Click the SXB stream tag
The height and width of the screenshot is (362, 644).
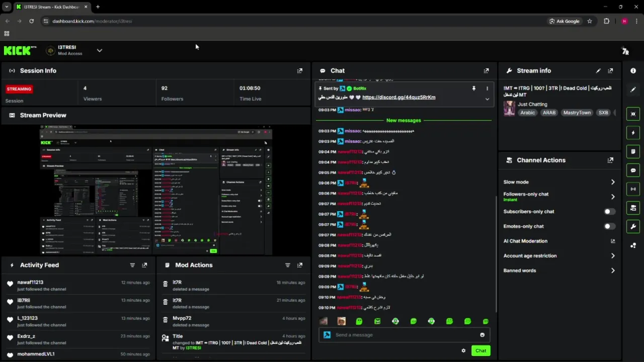click(x=603, y=113)
